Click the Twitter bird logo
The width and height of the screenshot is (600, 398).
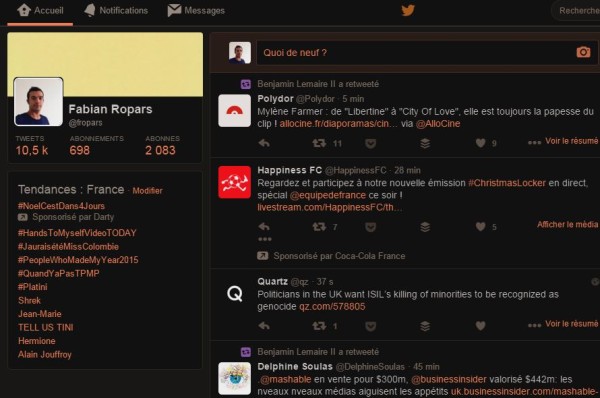408,10
